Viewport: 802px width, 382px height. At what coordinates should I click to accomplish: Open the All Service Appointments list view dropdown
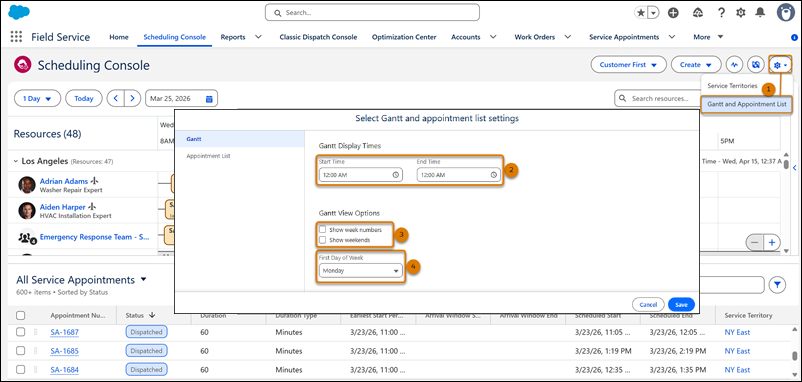[143, 279]
